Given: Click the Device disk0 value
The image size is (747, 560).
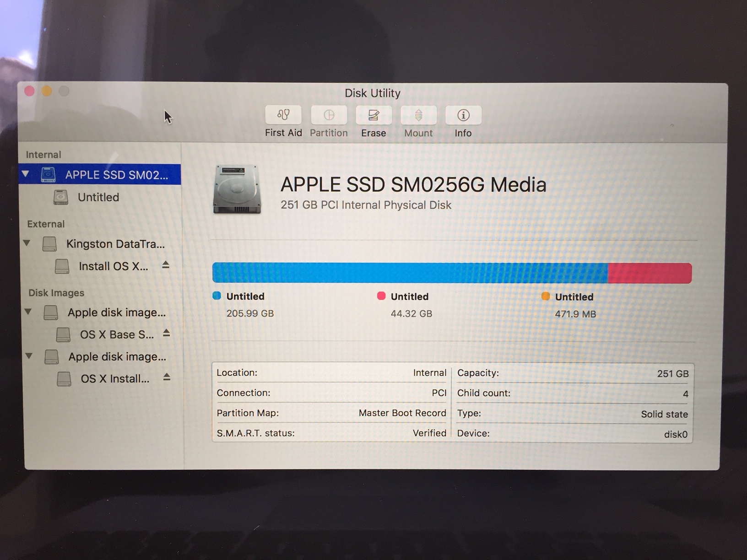Looking at the screenshot, I should pos(676,435).
